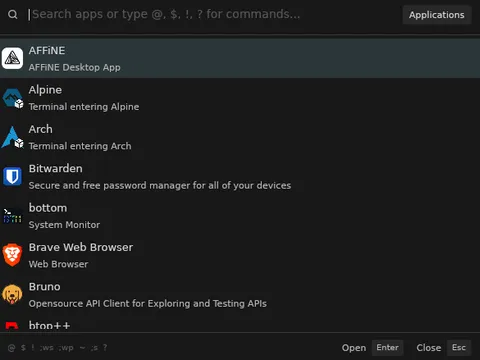Viewport: 480px width, 360px height.
Task: Click the Enter key hint button
Action: click(387, 348)
